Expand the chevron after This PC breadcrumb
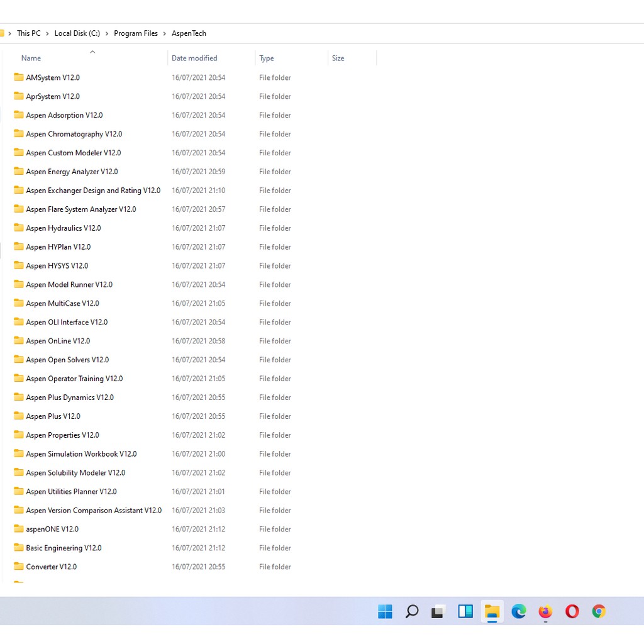Image resolution: width=644 pixels, height=644 pixels. 48,33
